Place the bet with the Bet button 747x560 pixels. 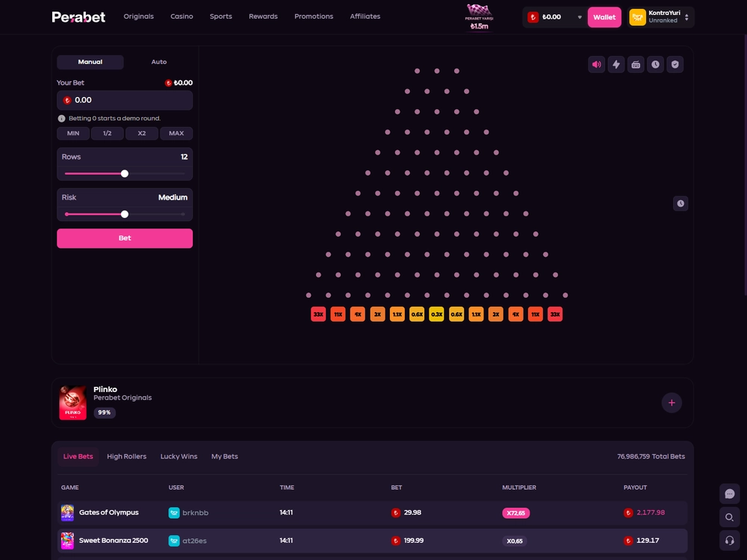coord(125,238)
